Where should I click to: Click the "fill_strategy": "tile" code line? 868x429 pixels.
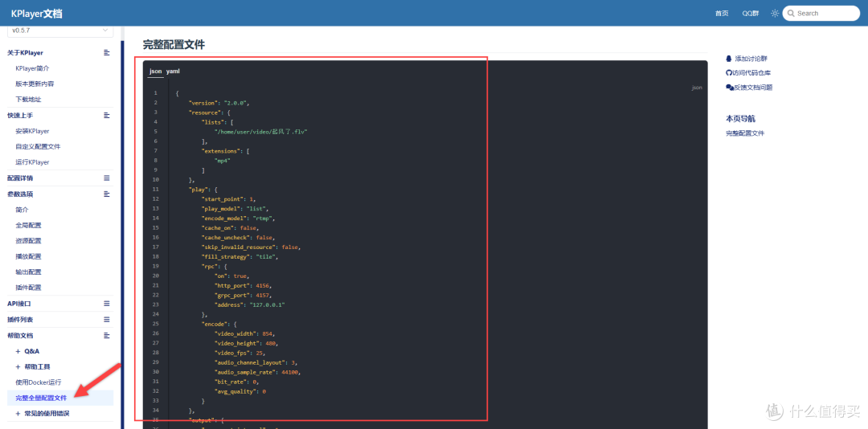240,257
